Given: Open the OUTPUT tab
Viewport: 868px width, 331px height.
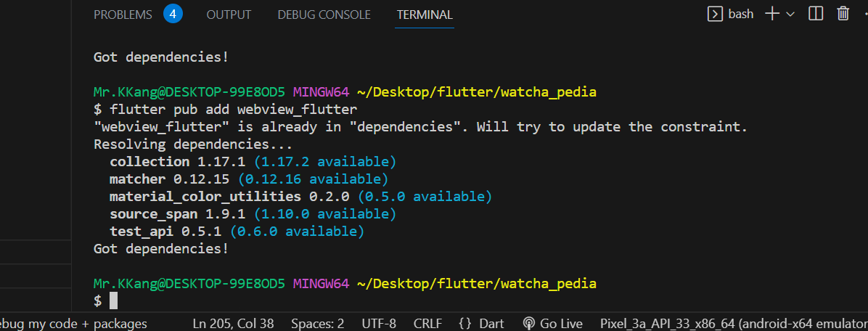Looking at the screenshot, I should pyautogui.click(x=229, y=15).
